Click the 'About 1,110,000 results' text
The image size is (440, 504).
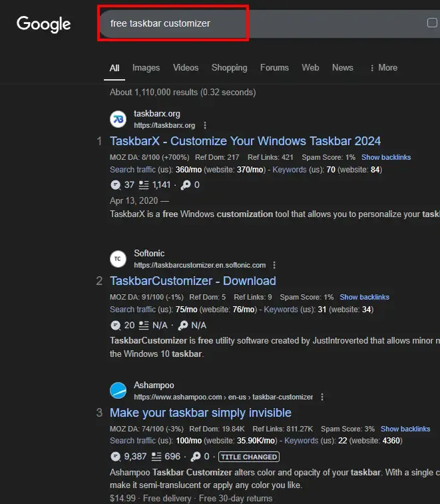182,93
